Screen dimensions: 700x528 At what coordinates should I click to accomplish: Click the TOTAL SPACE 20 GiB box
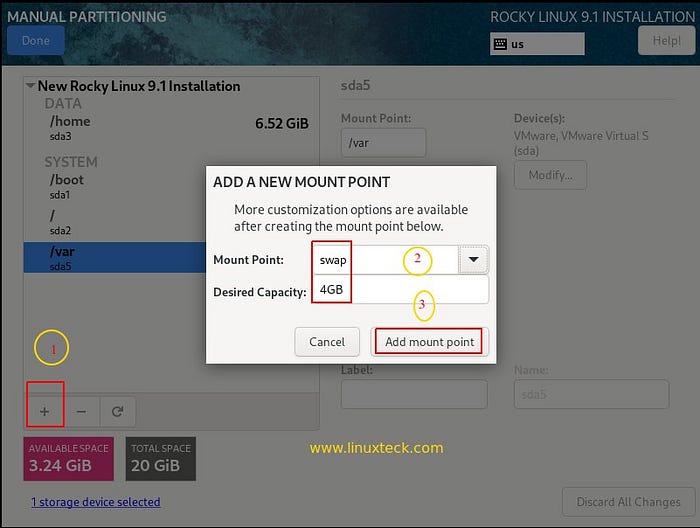pos(161,459)
